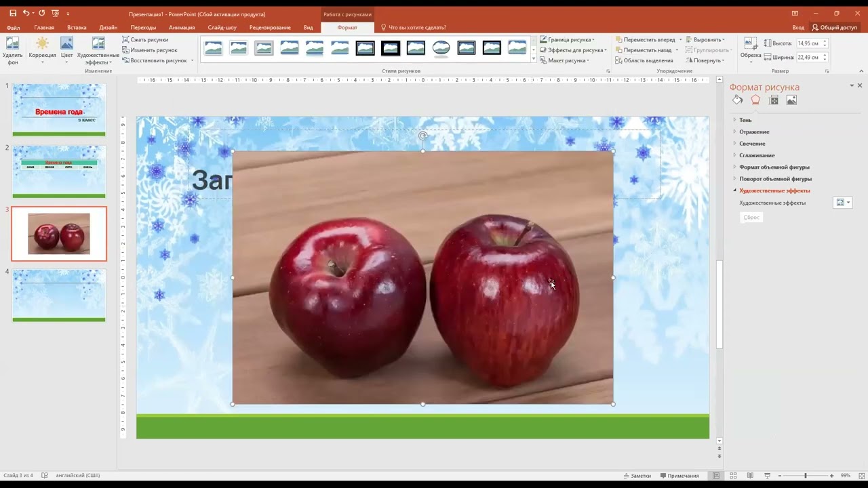Switch to the Слайд-шоу ribbon tab
Viewport: 868px width, 488px height.
tap(222, 28)
